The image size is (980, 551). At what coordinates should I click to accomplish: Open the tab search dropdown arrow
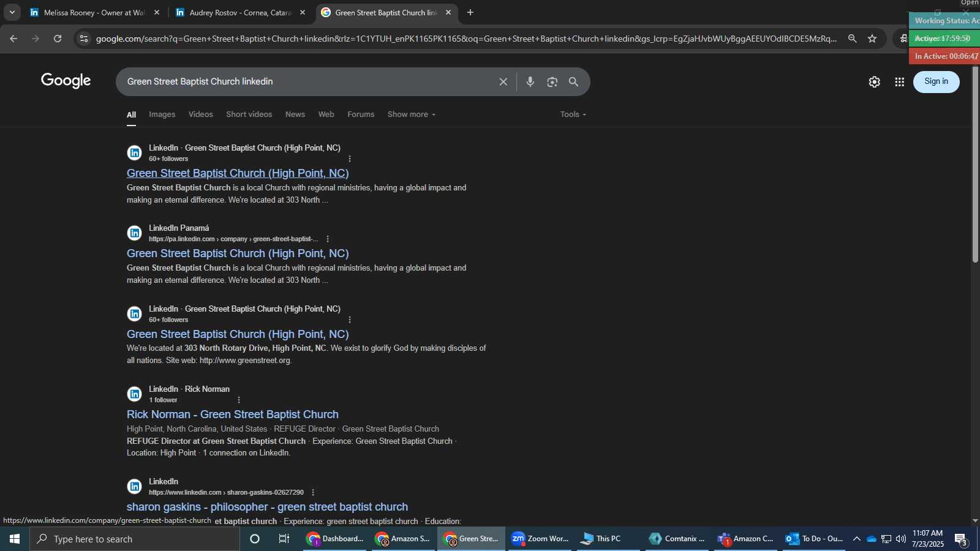pos(12,12)
